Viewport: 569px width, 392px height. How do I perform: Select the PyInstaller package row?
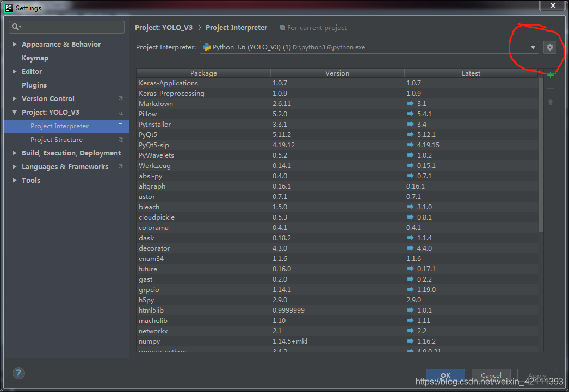coord(337,125)
